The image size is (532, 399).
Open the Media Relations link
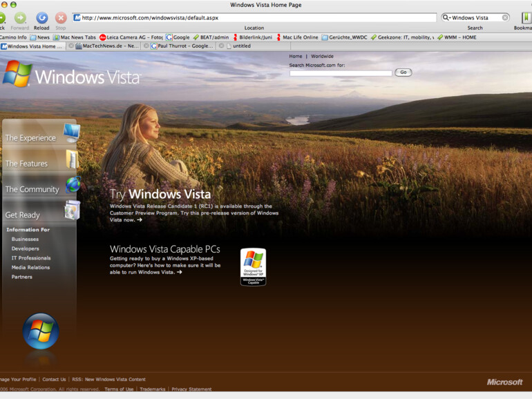(x=30, y=267)
